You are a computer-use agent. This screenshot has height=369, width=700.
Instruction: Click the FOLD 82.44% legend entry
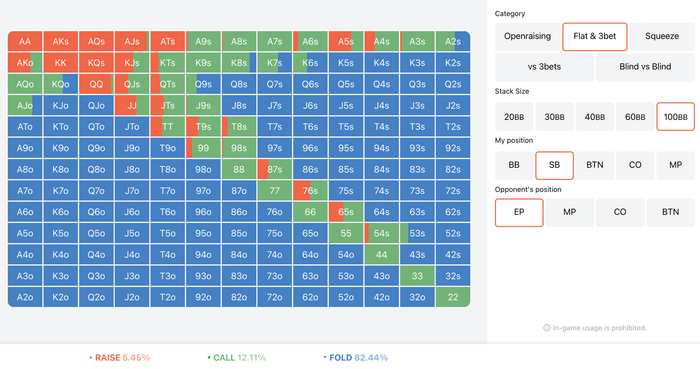[x=355, y=358]
